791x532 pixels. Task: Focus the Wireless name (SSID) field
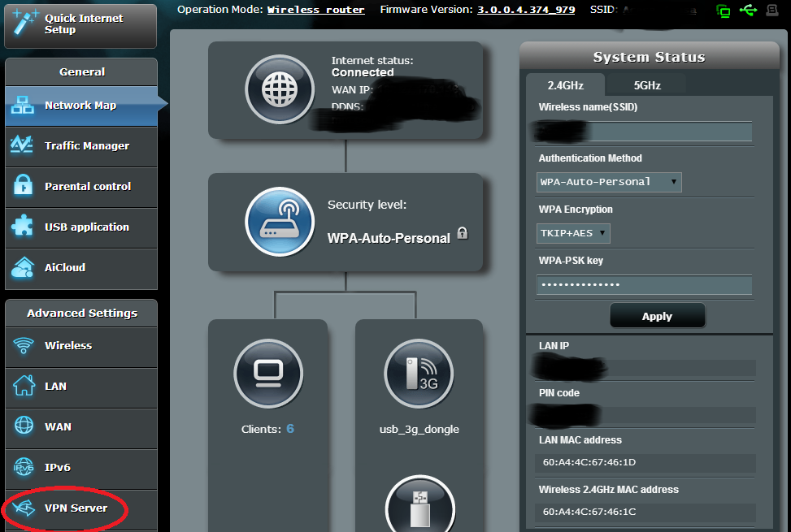[x=644, y=132]
